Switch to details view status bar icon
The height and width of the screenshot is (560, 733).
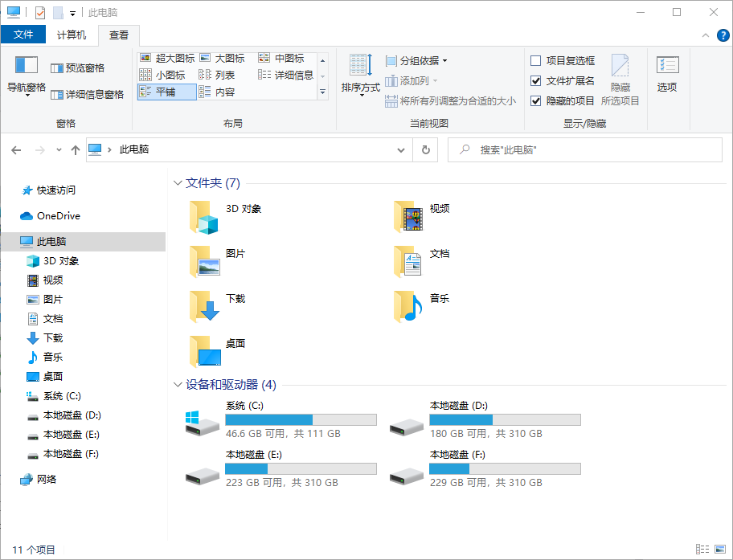[x=702, y=550]
